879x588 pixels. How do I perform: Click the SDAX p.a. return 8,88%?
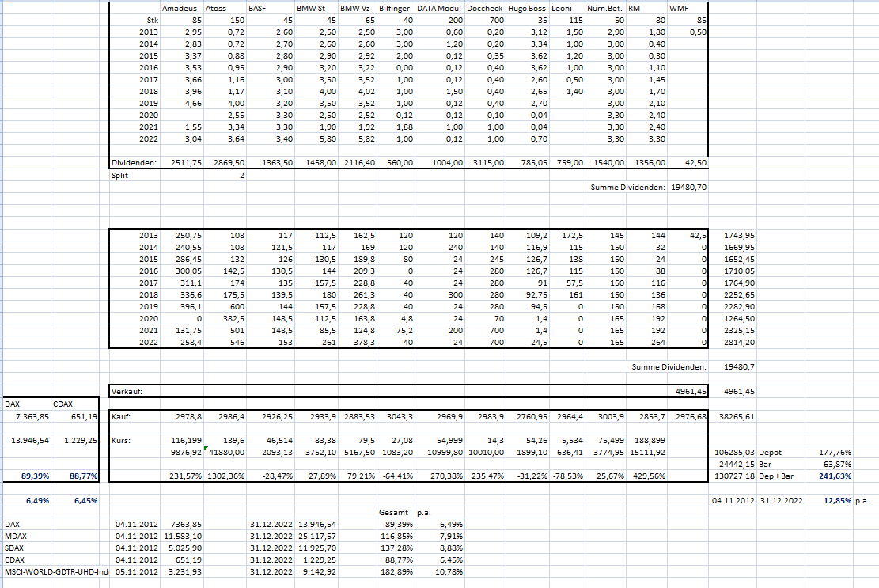[440, 548]
